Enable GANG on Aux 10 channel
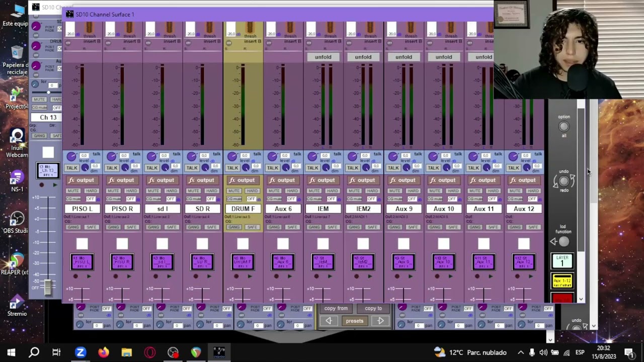 435,227
